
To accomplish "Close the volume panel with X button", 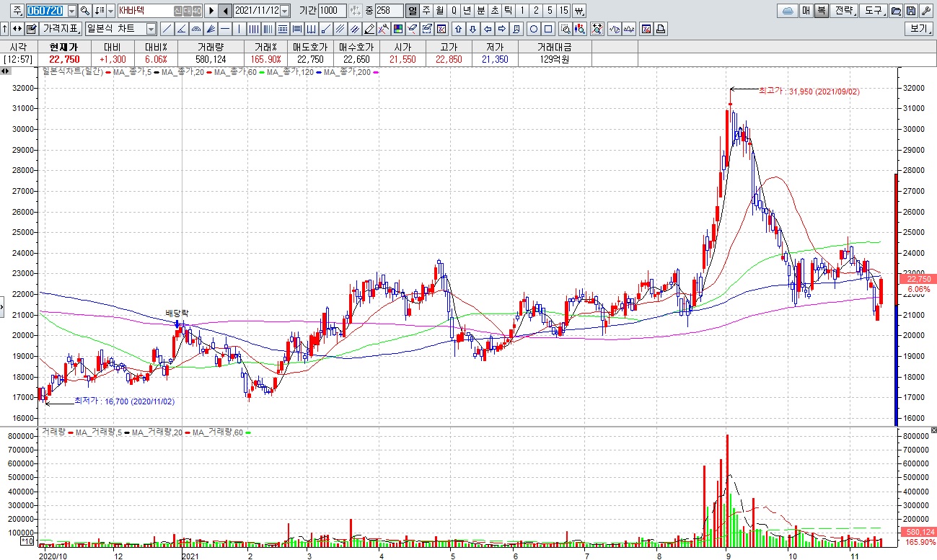I will coord(933,430).
